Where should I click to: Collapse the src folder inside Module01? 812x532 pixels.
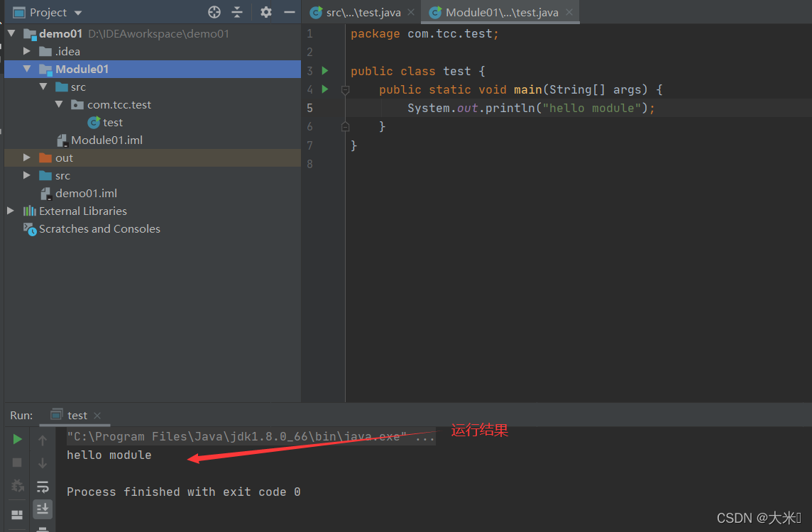[43, 87]
